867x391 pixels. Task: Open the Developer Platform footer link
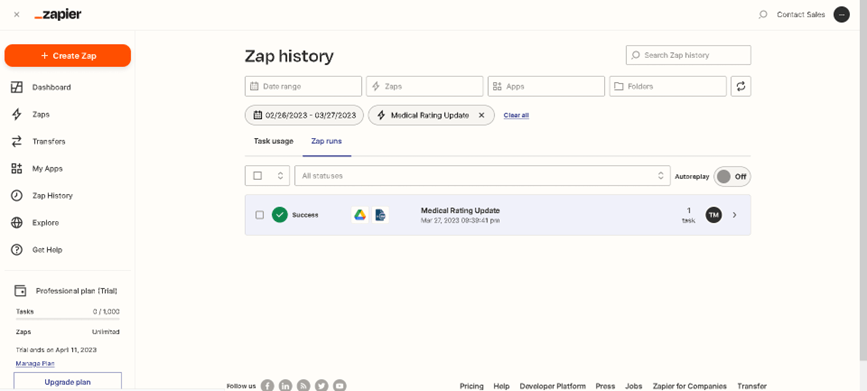coord(552,386)
